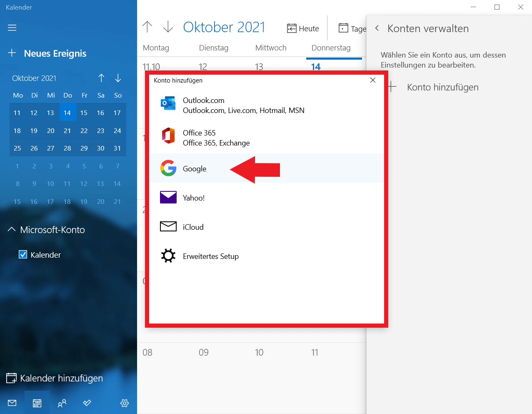
Task: Create a new event with Neues Ereignis
Action: pyautogui.click(x=47, y=53)
